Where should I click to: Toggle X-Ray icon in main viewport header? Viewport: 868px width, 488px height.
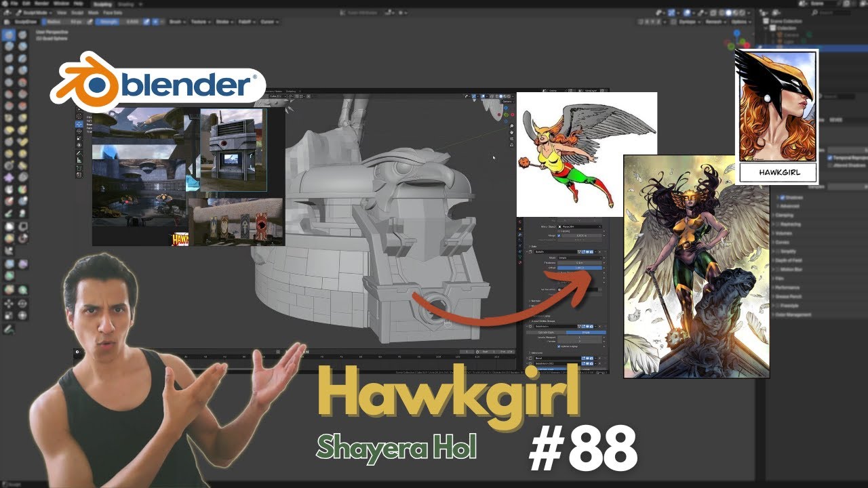[713, 13]
